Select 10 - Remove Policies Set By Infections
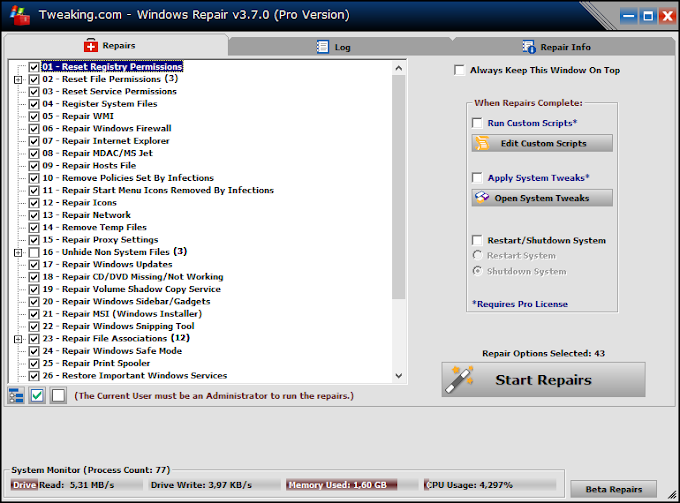Screen dimensions: 680x503 pyautogui.click(x=128, y=178)
